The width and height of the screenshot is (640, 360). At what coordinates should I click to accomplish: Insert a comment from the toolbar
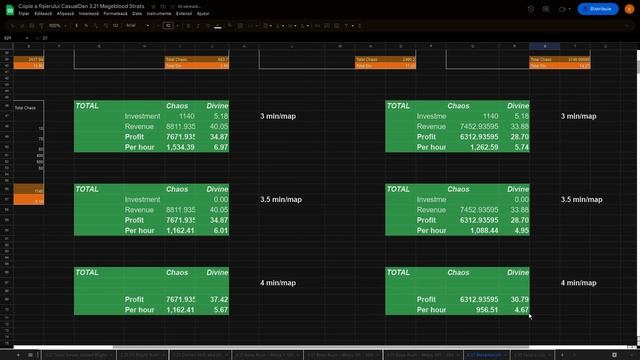point(327,26)
